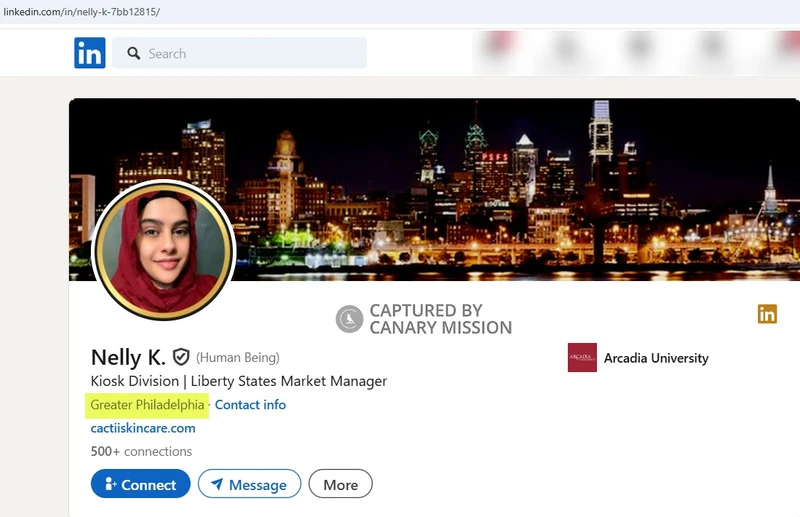Focus the LinkedIn Search field
The width and height of the screenshot is (800, 517).
239,53
